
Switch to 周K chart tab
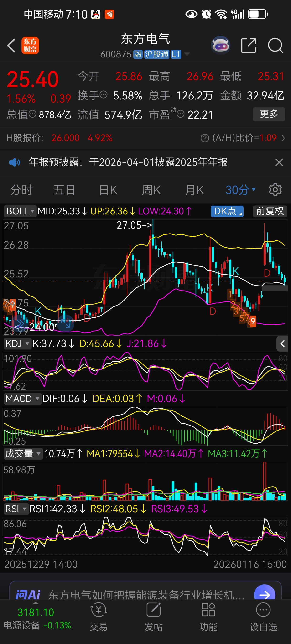151,190
